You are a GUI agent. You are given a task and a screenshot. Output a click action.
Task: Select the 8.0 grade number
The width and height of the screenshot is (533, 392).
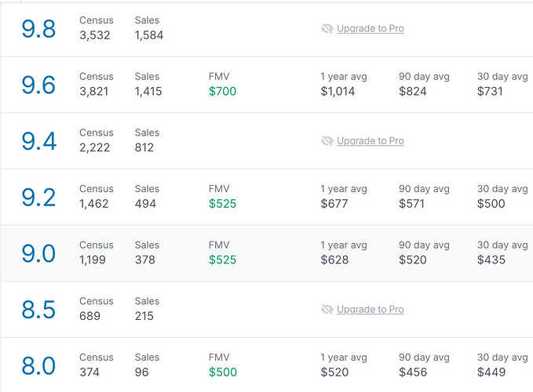[x=38, y=366]
